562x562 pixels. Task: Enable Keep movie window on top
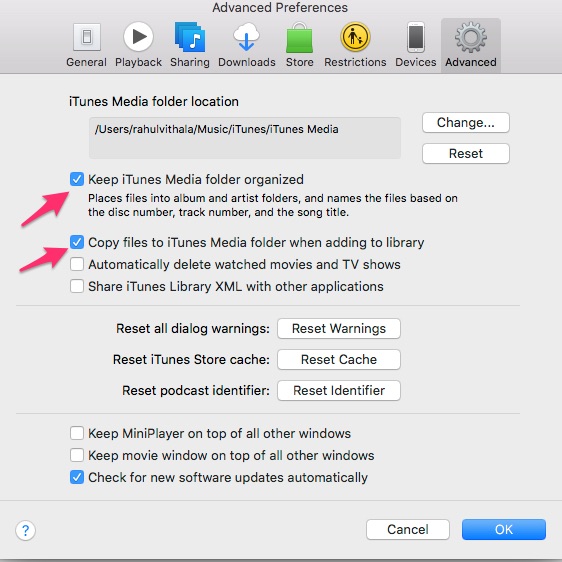click(x=77, y=455)
